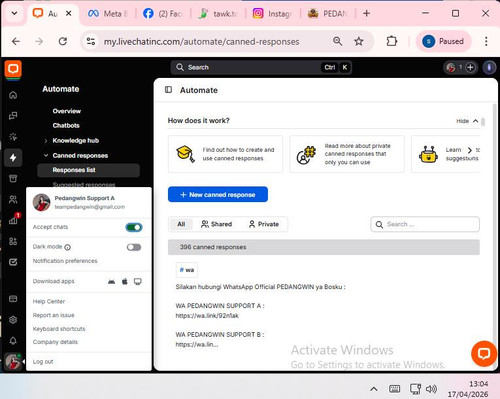Switch to the Facebook browser tab

click(x=163, y=14)
